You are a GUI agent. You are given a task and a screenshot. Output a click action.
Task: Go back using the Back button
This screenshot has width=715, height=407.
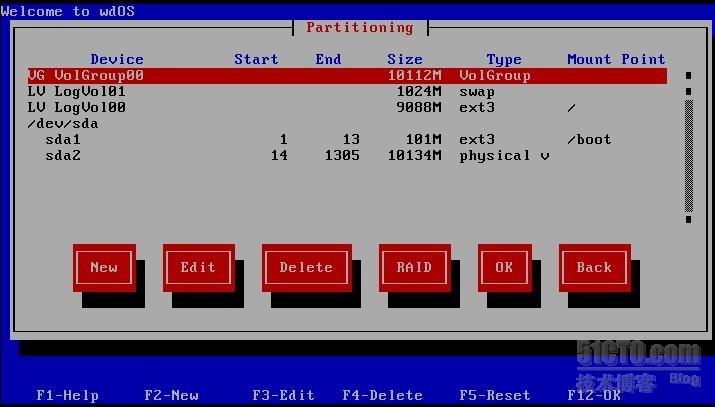pos(594,268)
